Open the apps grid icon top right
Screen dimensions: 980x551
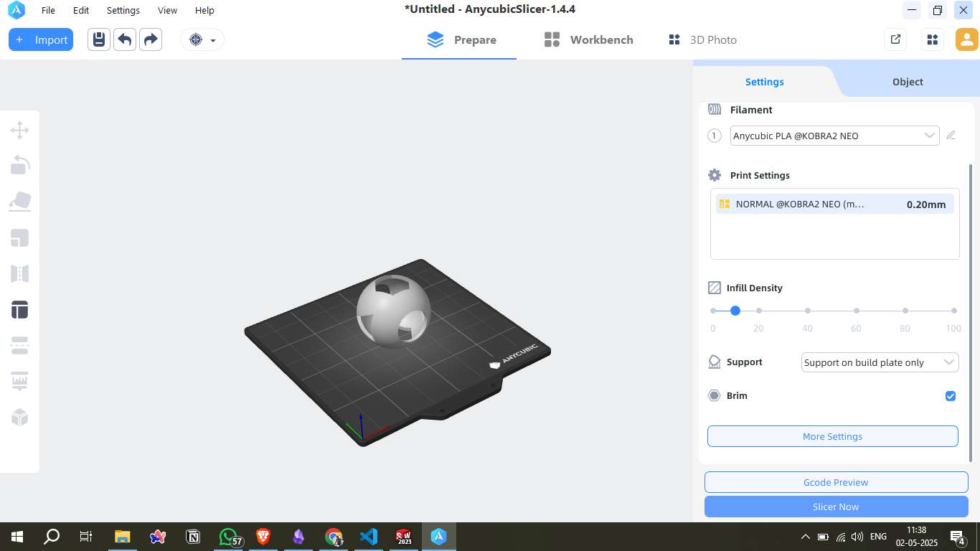[933, 39]
